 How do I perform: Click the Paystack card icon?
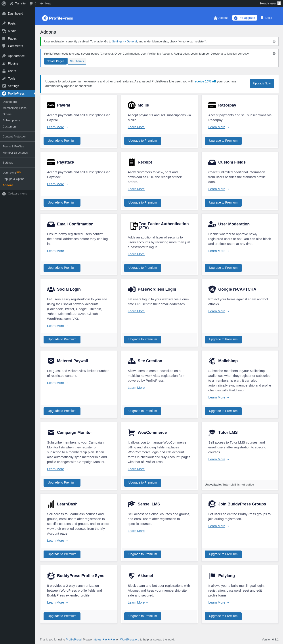click(x=51, y=162)
